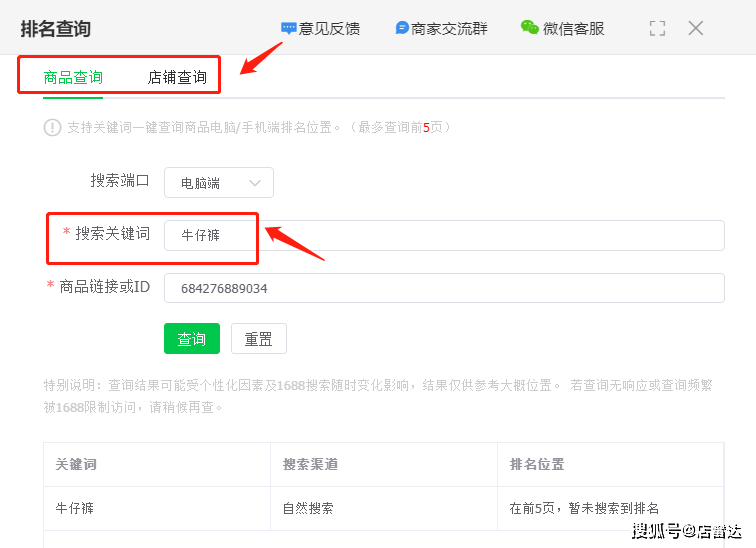Select the 自然搜索 cell in results table
This screenshot has width=756, height=548.
[x=308, y=508]
